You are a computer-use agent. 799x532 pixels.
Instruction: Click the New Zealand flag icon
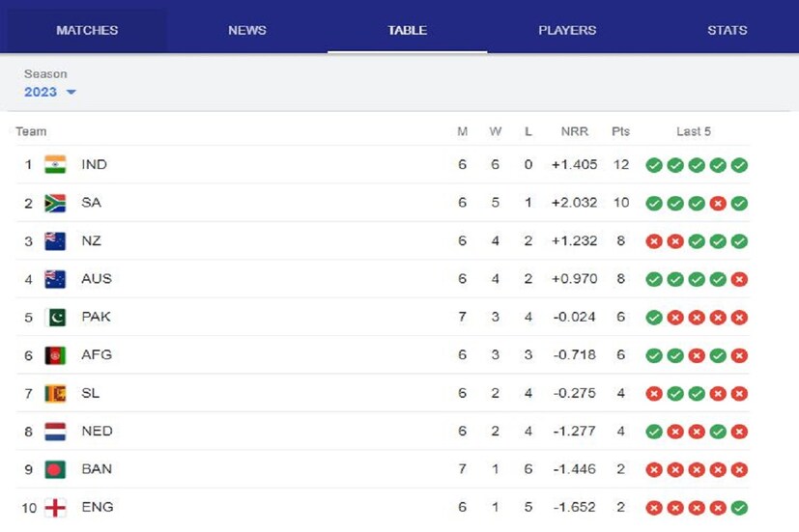click(x=55, y=241)
